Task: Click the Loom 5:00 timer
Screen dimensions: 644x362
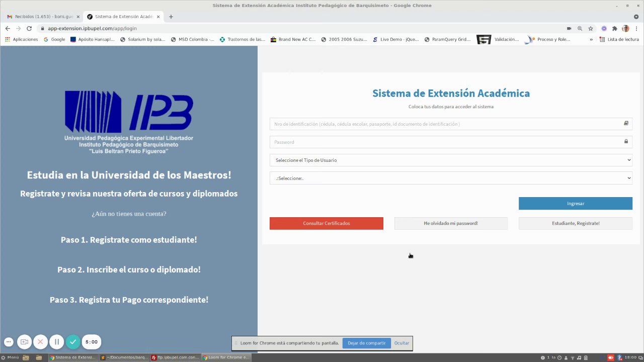Action: click(x=92, y=342)
